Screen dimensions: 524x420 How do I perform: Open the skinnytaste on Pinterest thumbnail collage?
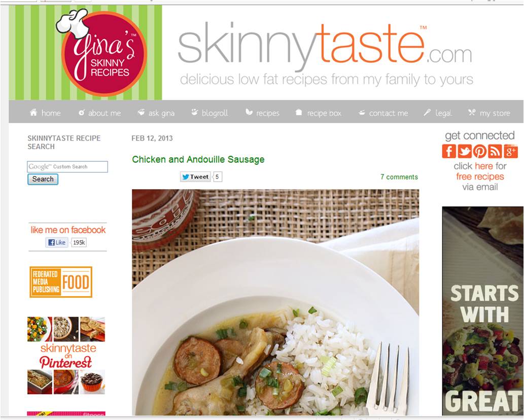[x=66, y=356]
